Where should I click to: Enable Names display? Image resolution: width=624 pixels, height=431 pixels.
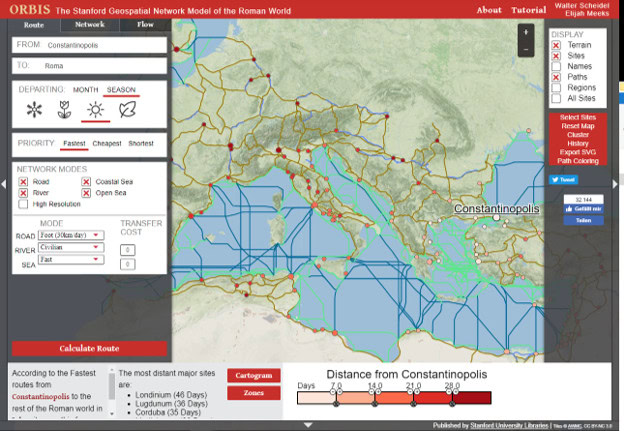(556, 66)
